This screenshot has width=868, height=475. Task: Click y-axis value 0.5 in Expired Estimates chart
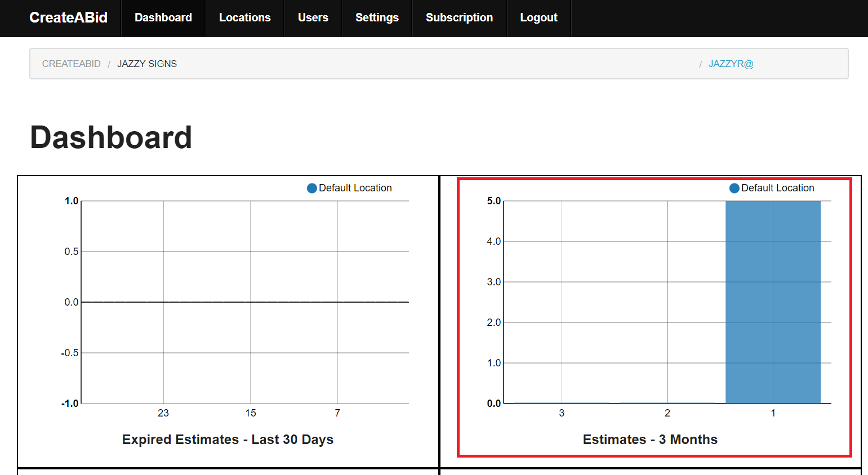pyautogui.click(x=72, y=252)
